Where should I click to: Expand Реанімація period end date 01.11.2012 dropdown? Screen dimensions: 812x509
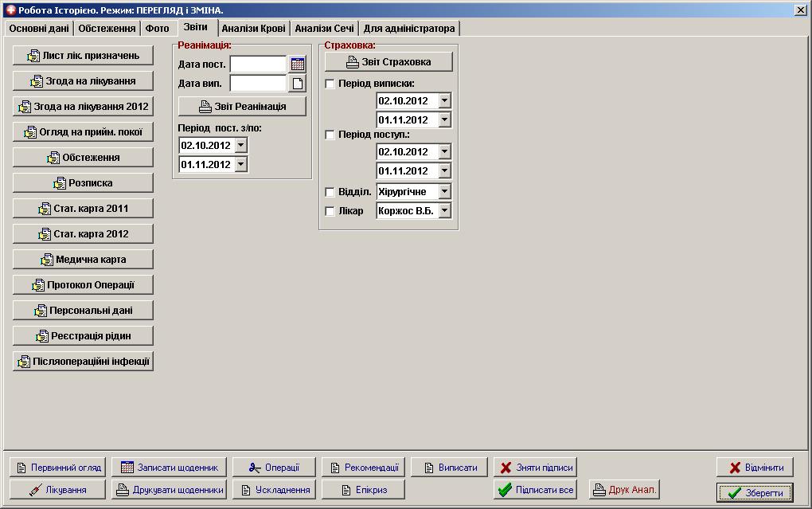[240, 164]
